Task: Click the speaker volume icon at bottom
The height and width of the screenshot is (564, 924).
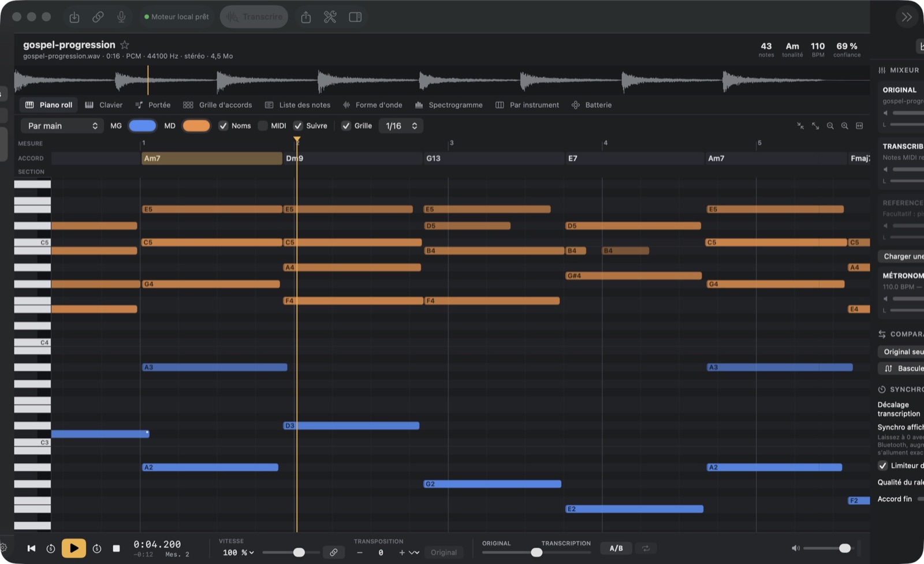Action: 795,548
